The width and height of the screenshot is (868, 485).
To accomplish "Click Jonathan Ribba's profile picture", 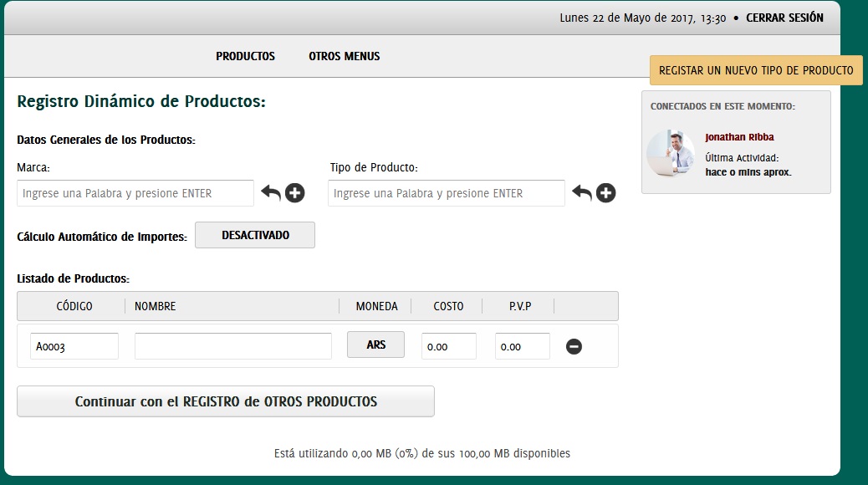I will click(671, 153).
